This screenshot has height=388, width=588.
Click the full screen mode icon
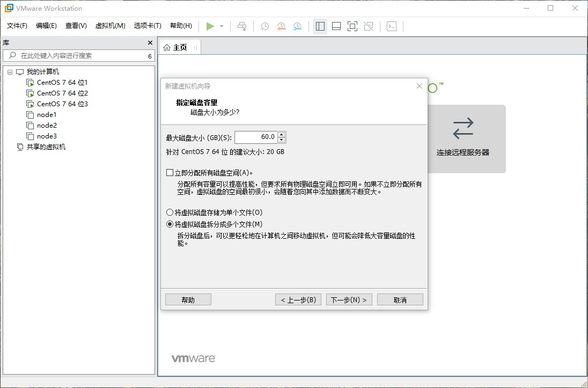(x=352, y=26)
